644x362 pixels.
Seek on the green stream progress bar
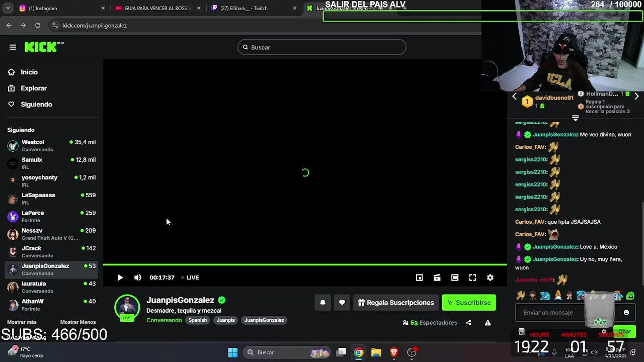coord(305,264)
